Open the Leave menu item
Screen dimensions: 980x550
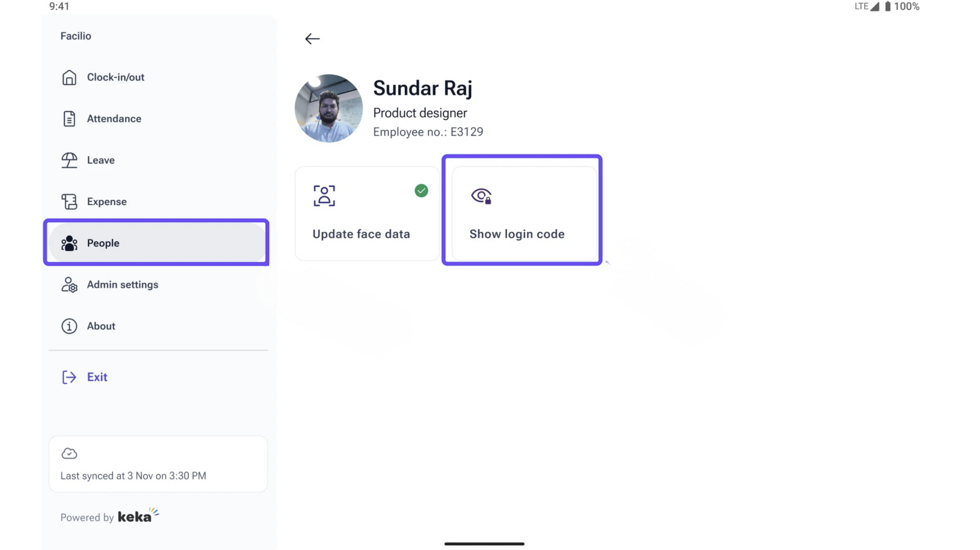(x=100, y=160)
